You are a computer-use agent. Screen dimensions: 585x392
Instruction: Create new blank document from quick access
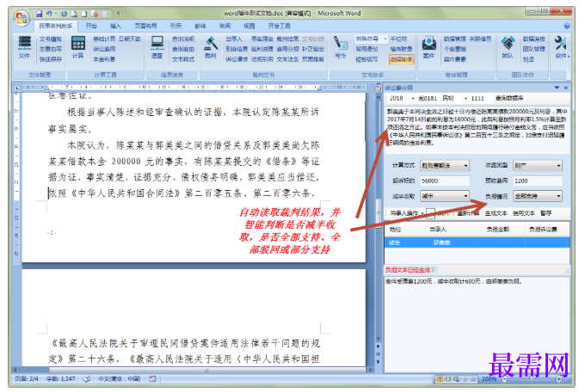tap(84, 14)
